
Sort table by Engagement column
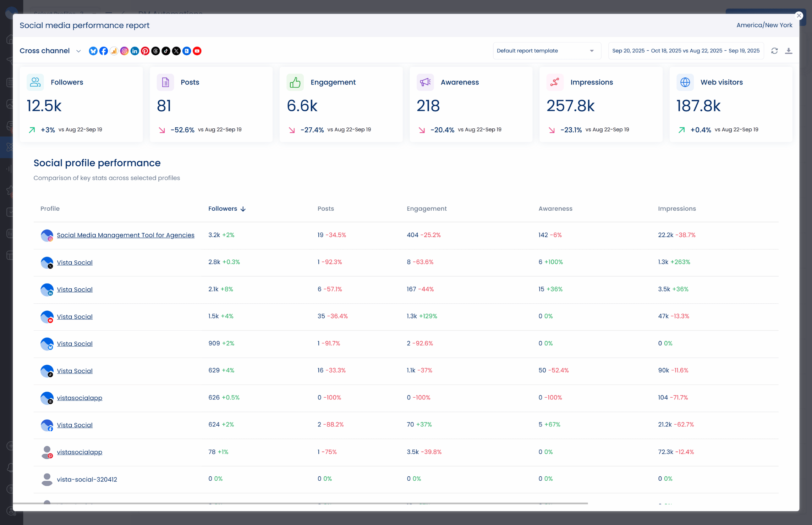click(x=426, y=209)
